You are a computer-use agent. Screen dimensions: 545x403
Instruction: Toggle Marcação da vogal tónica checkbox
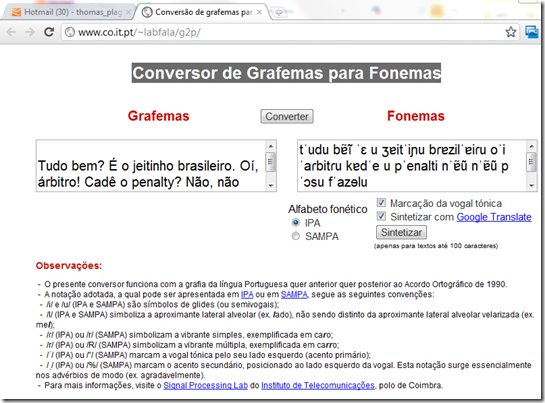[x=381, y=203]
